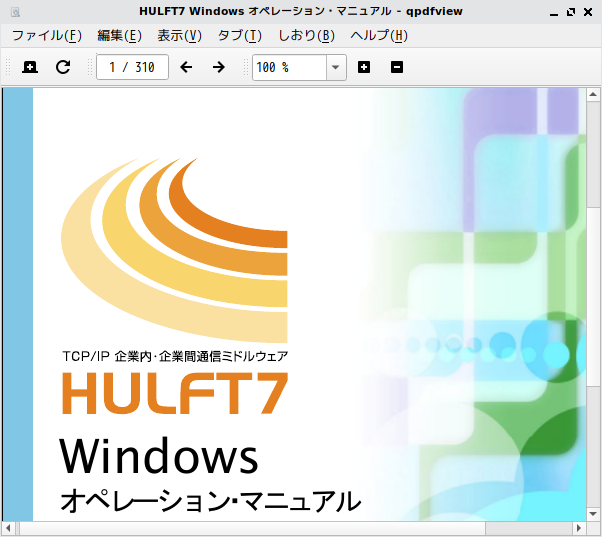The width and height of the screenshot is (602, 537).
Task: Go to previous page arrow
Action: click(186, 67)
